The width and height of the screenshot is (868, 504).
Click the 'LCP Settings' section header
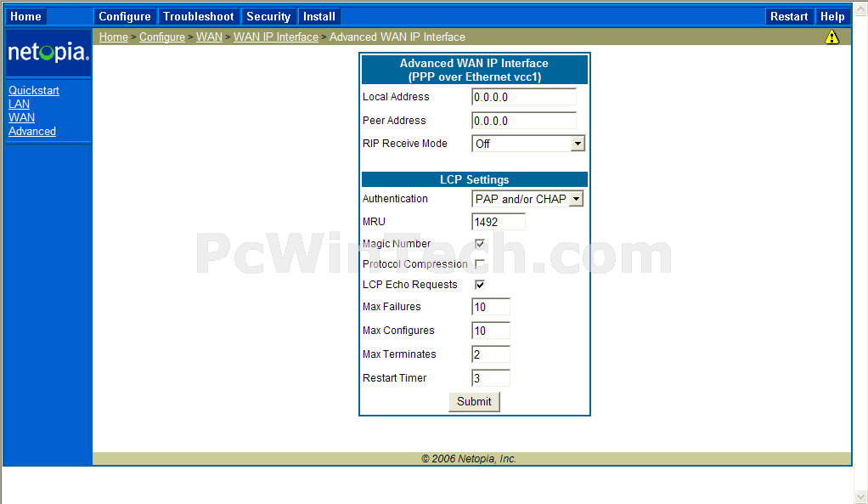[475, 179]
